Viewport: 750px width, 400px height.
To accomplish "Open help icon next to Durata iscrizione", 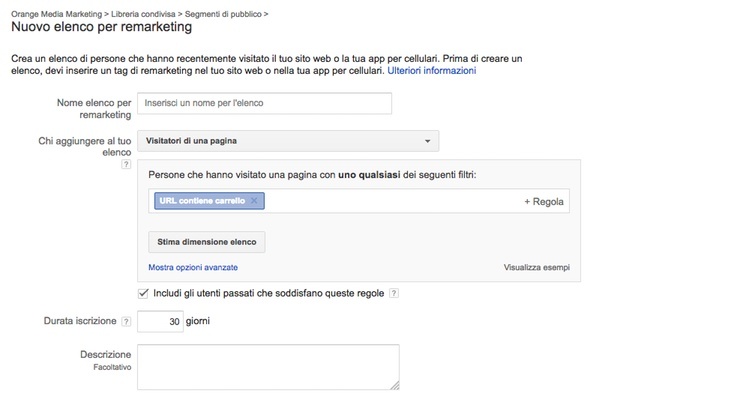I will click(125, 322).
